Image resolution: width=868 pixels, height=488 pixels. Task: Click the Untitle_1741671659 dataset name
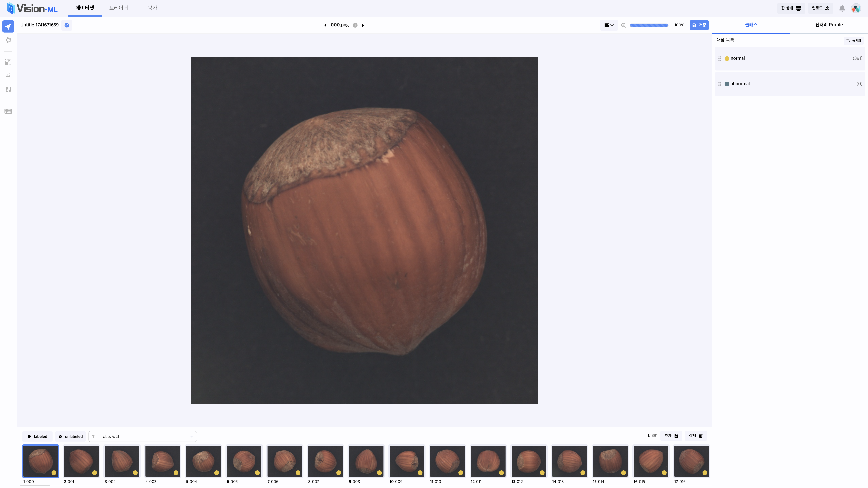coord(40,25)
